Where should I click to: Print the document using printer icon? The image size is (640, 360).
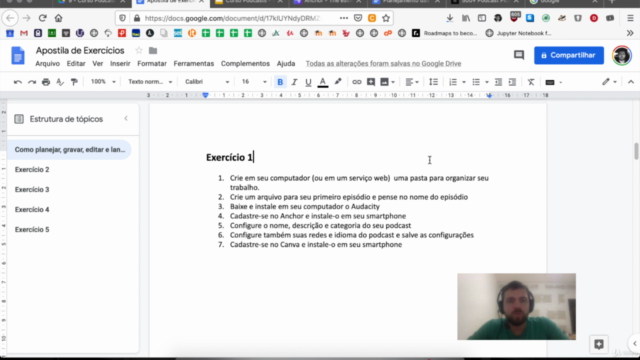(46, 82)
